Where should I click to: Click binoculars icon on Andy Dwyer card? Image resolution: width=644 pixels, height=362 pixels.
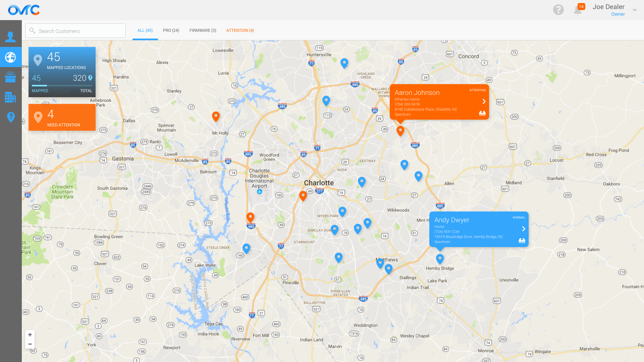[x=522, y=241]
